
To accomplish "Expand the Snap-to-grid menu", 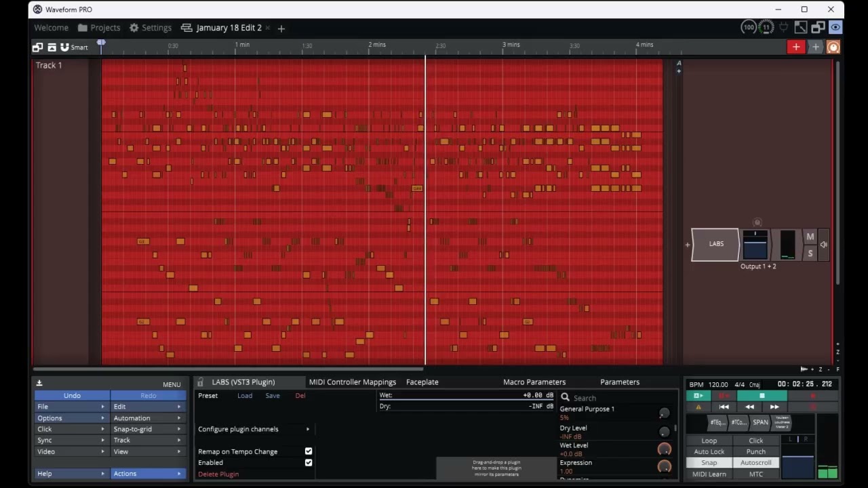I will [x=148, y=429].
